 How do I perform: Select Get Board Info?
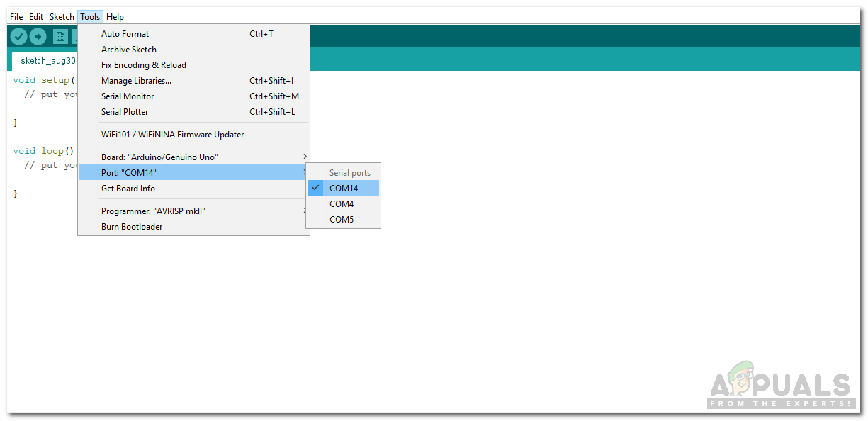coord(193,189)
